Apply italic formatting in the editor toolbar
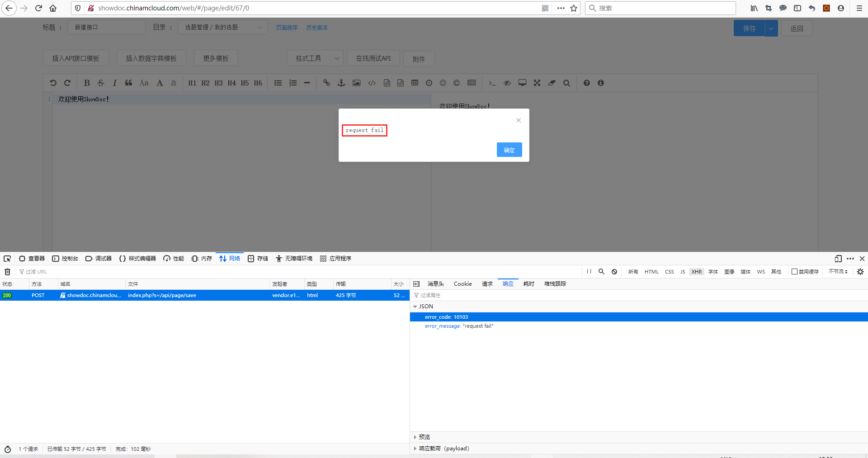This screenshot has width=868, height=458. click(x=115, y=83)
